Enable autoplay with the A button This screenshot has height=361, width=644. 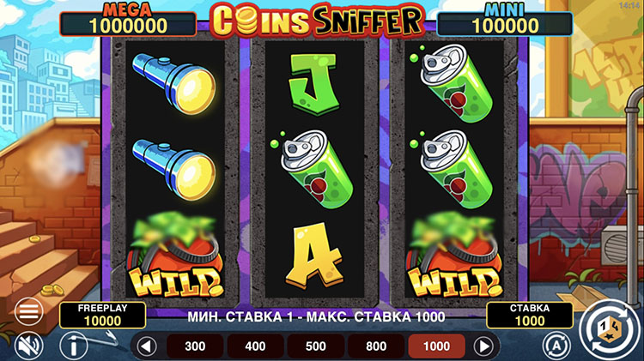click(x=556, y=346)
